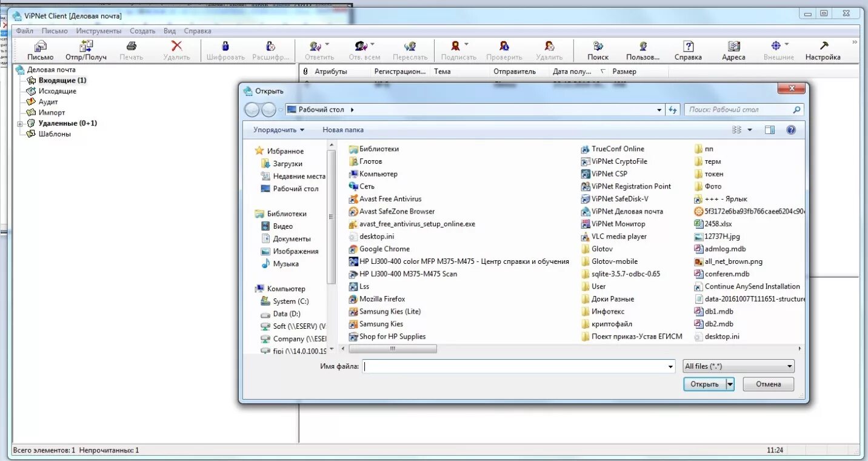Click the Адреса address book icon
The height and width of the screenshot is (461, 868).
[x=733, y=46]
